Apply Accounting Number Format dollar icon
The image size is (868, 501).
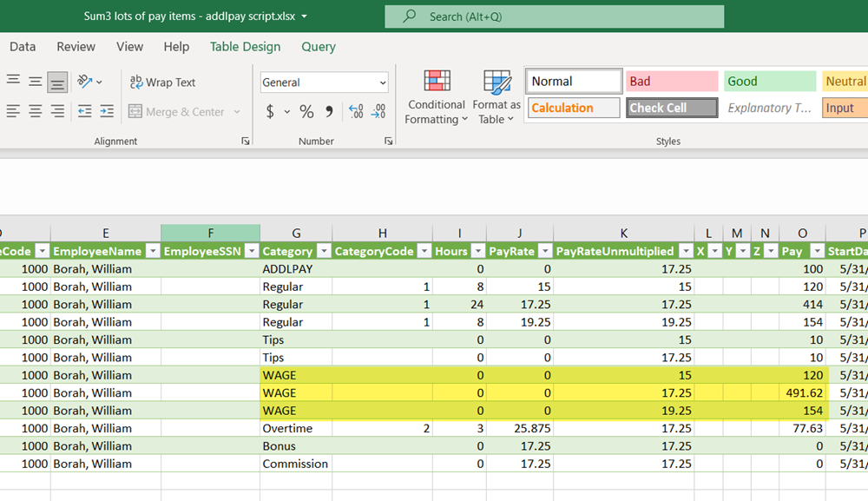pyautogui.click(x=270, y=112)
